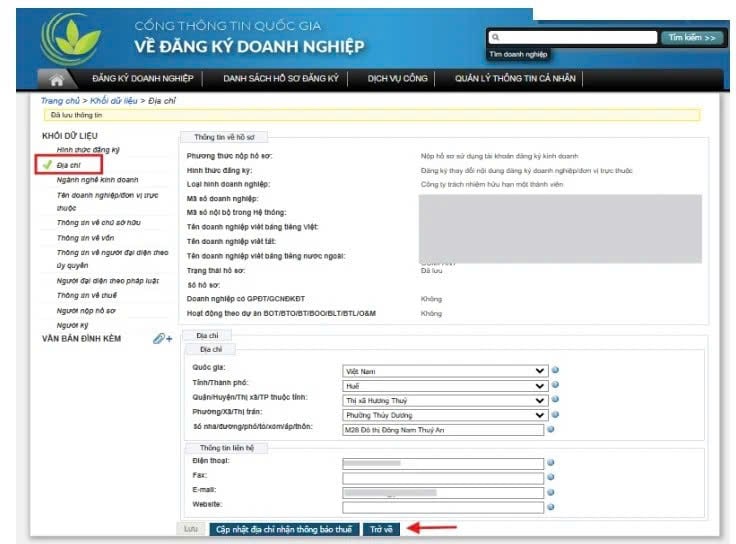Open Thông tin về thuế in sidebar
Screen dimensions: 736x544
click(87, 295)
